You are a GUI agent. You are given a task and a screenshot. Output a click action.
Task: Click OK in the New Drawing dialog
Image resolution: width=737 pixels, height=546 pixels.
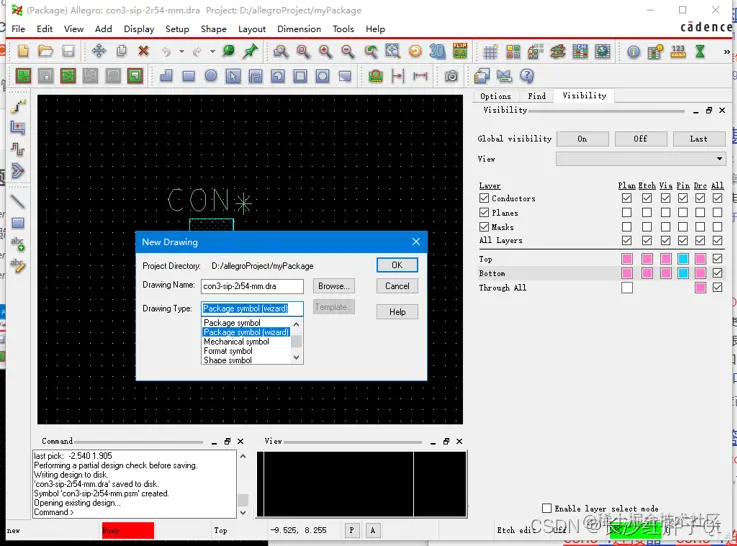[x=397, y=265]
